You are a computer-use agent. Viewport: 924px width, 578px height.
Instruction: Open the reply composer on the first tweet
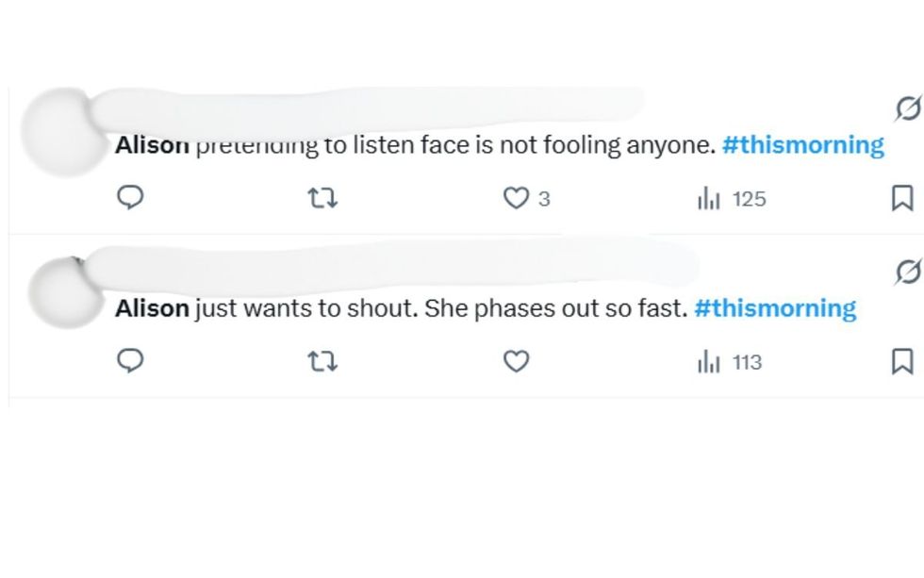132,198
